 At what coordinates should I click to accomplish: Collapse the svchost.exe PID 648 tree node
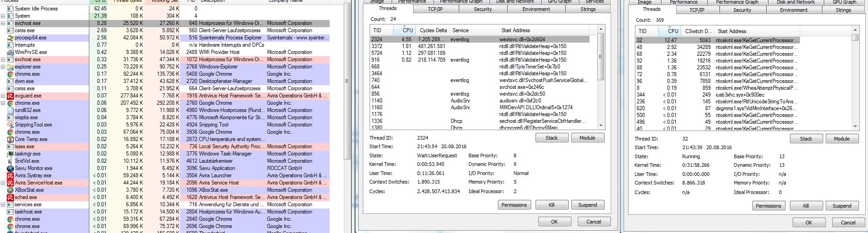pyautogui.click(x=3, y=23)
